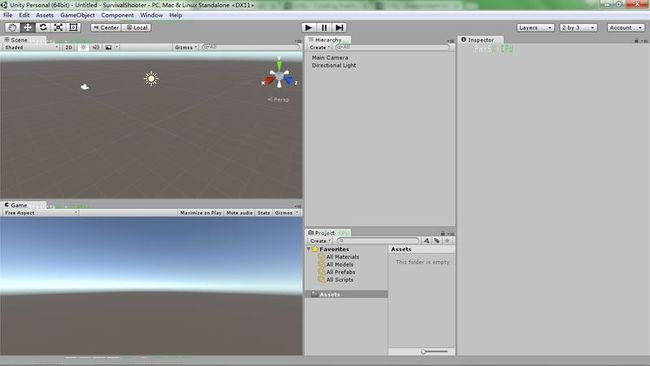Start play mode with the Play button
Viewport: 650px width, 366px height.
(308, 27)
